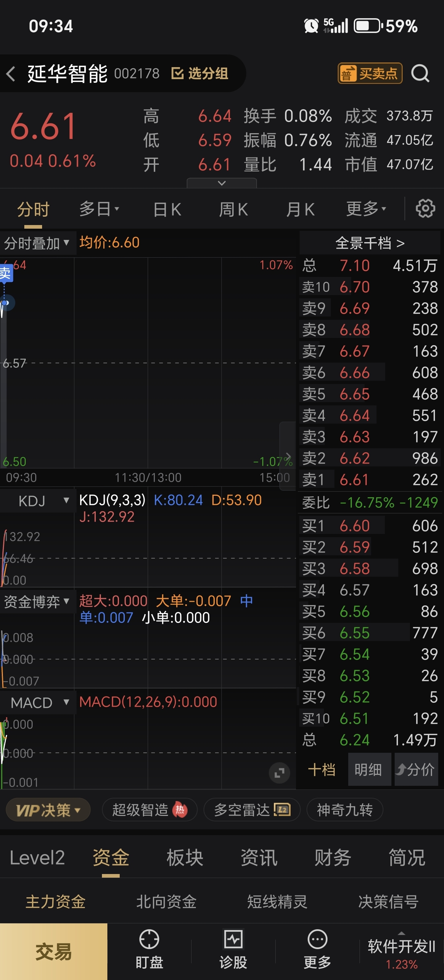Image resolution: width=444 pixels, height=980 pixels.
Task: Select 卖1 price 6.61 row
Action: (x=370, y=480)
